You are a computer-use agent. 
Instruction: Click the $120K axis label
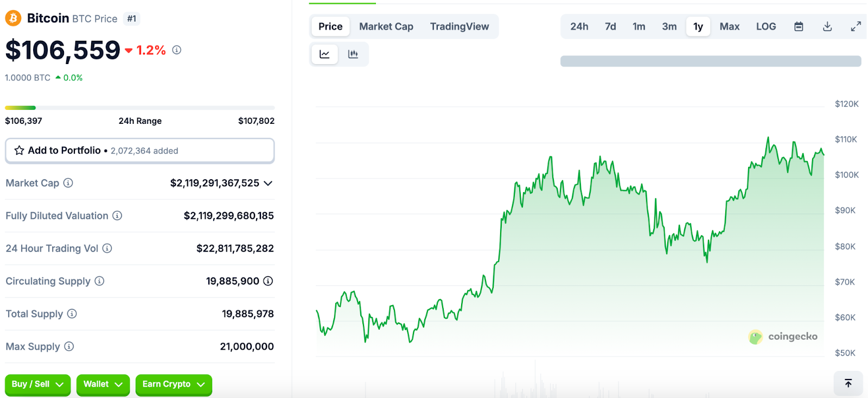tap(847, 104)
